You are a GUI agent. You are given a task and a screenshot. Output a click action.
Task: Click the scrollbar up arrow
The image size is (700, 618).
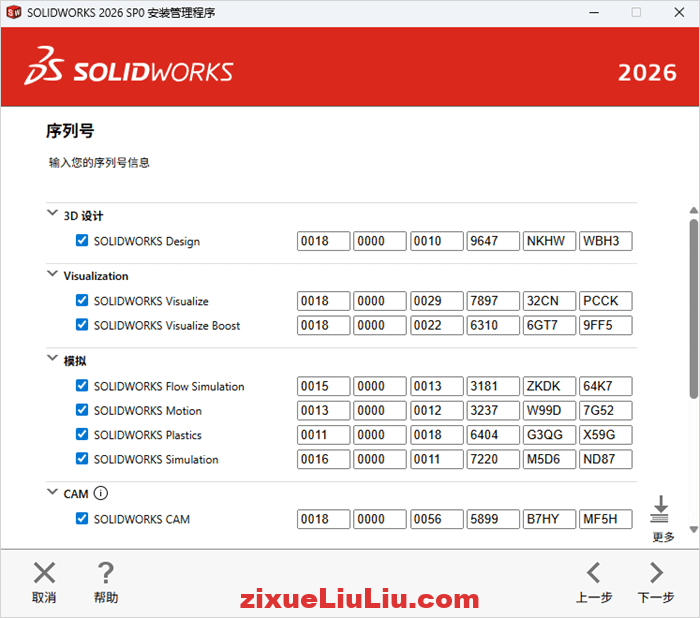(693, 210)
